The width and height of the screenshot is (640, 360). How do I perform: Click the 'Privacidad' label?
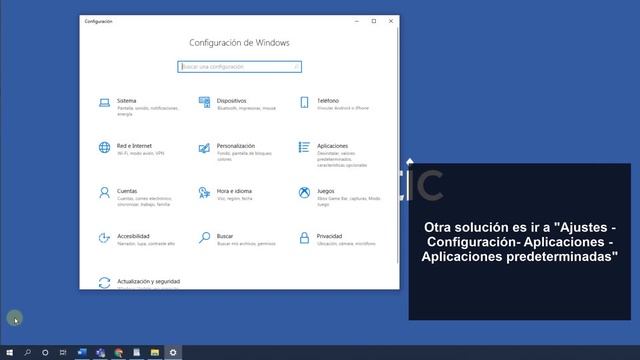329,236
